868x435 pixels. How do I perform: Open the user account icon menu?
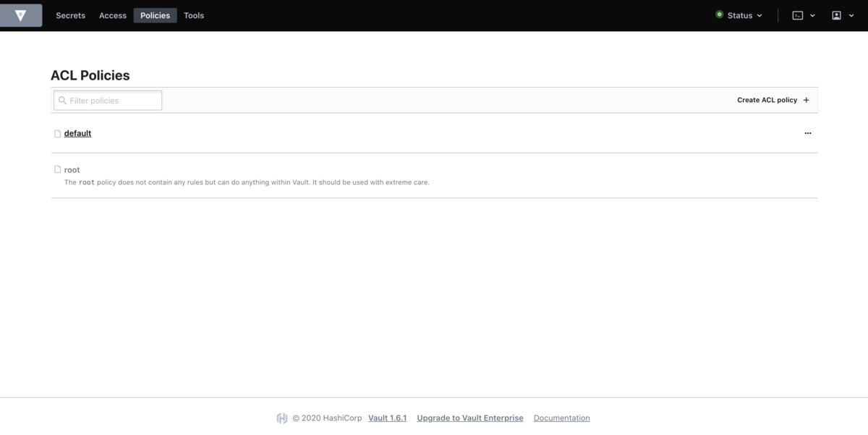(837, 15)
